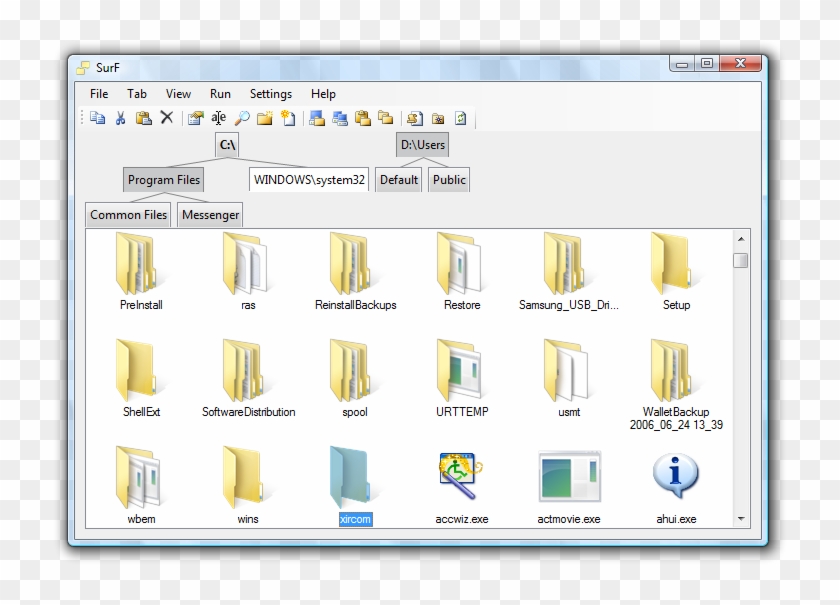Image resolution: width=840 pixels, height=605 pixels.
Task: Click the Cut scissors icon
Action: pyautogui.click(x=121, y=118)
